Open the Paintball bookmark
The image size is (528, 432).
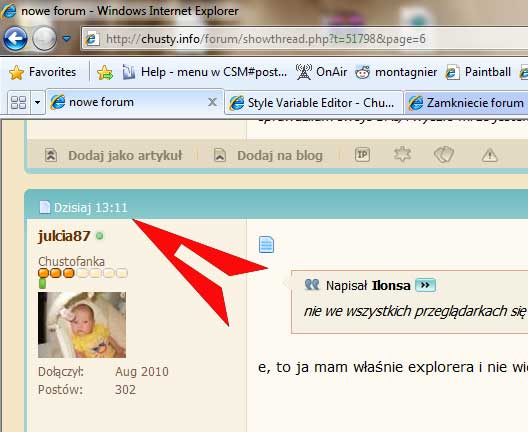(x=478, y=72)
